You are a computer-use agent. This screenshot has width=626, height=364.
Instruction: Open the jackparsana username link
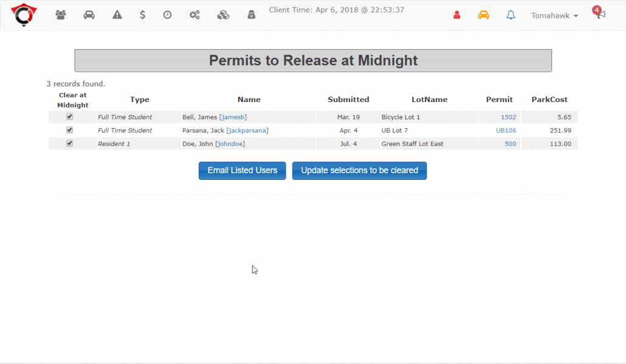tap(247, 131)
